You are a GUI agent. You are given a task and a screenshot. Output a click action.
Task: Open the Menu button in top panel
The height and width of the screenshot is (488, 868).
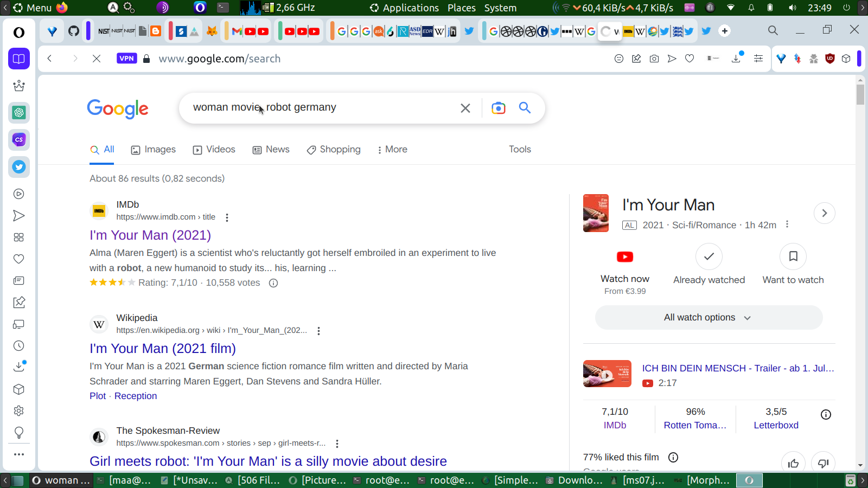click(x=33, y=8)
